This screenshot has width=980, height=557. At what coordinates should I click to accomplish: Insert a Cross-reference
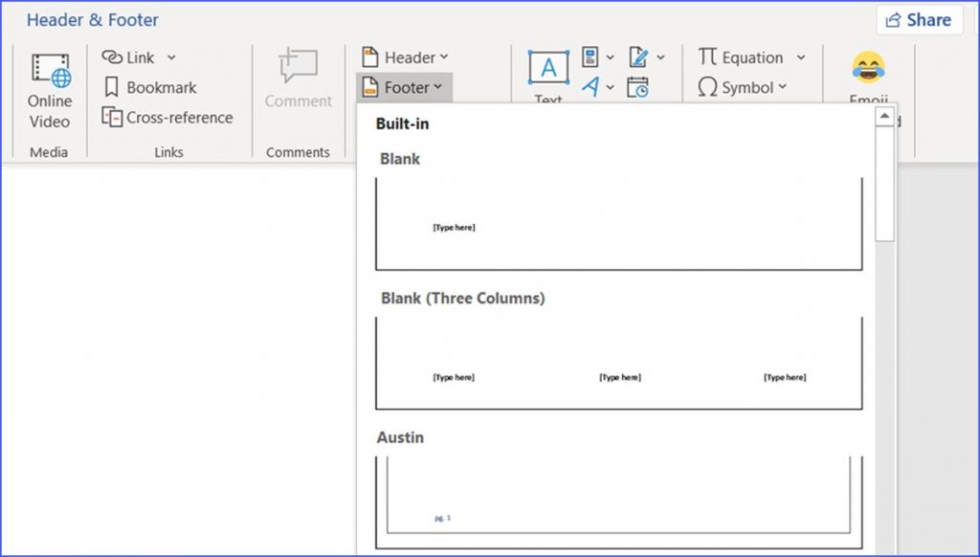point(167,117)
